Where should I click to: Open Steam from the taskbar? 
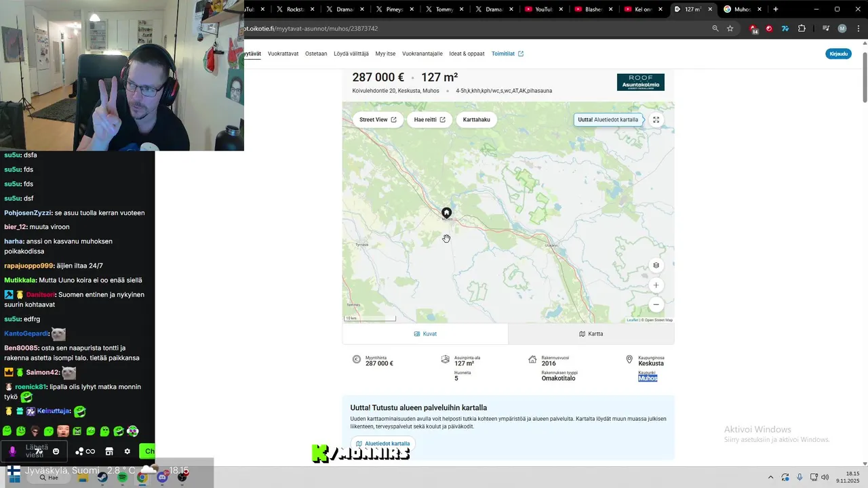point(102,477)
